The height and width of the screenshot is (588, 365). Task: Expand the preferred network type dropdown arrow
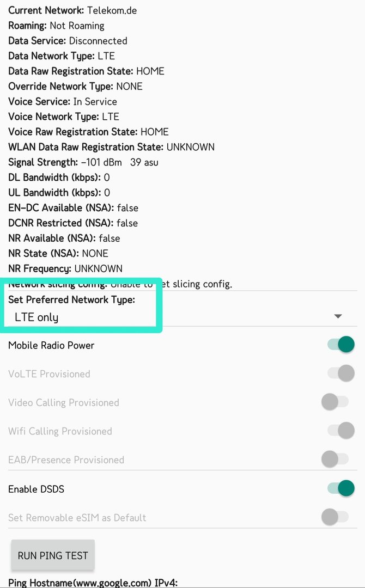338,316
